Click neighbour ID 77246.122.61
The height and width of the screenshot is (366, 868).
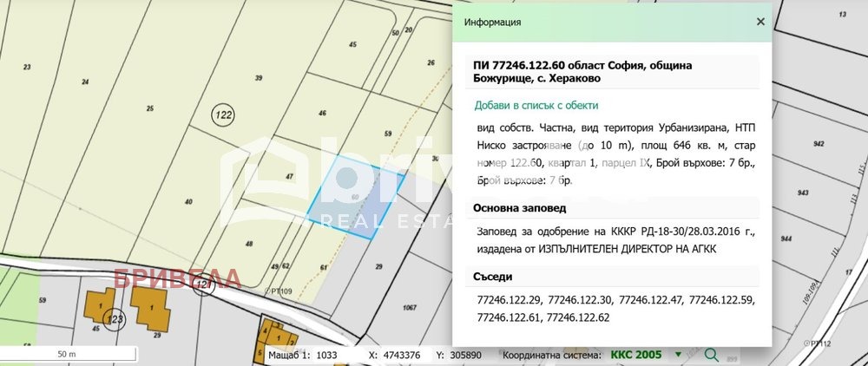click(x=510, y=317)
